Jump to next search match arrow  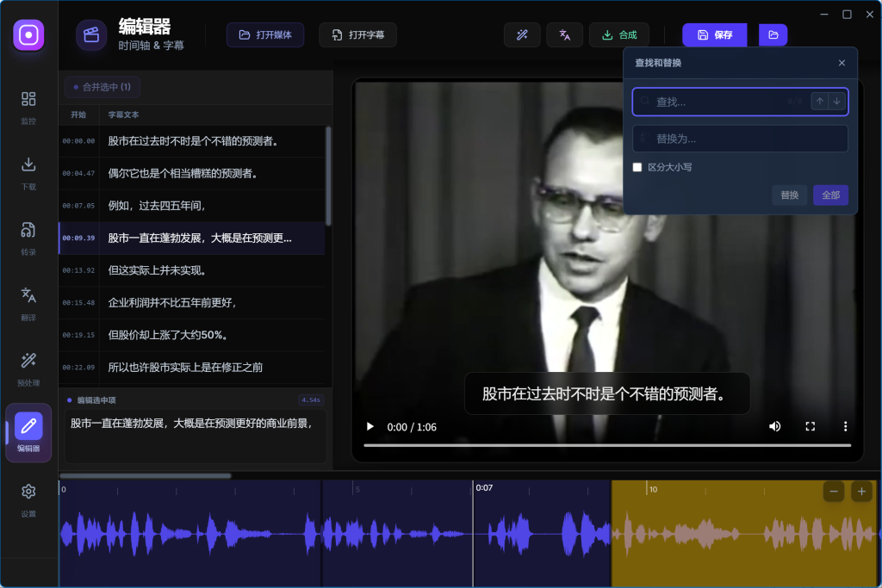pos(835,101)
